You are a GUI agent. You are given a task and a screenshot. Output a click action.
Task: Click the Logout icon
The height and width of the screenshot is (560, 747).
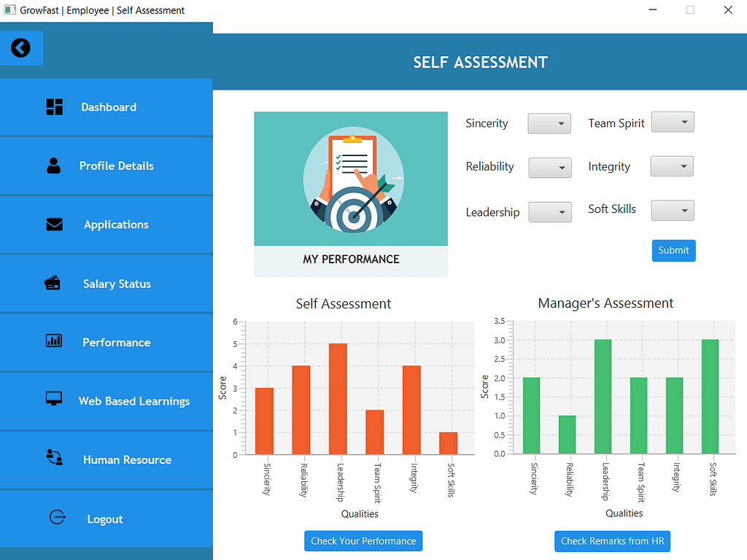pos(57,517)
